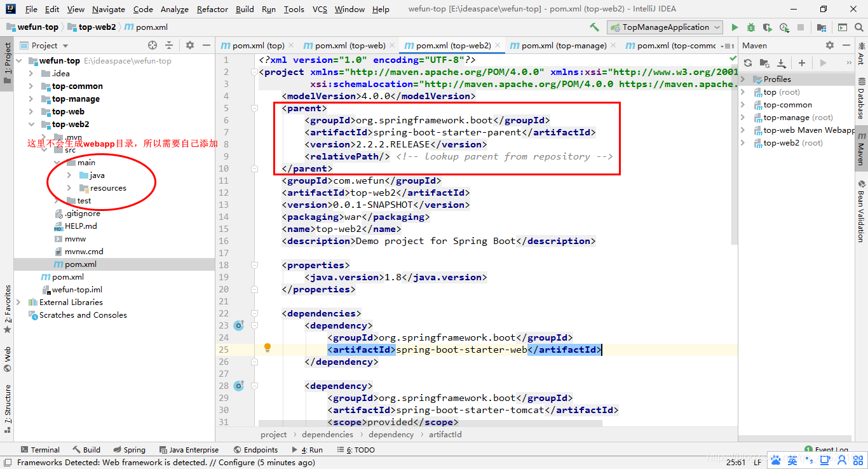Open the File menu
This screenshot has height=469, width=868.
pos(31,9)
